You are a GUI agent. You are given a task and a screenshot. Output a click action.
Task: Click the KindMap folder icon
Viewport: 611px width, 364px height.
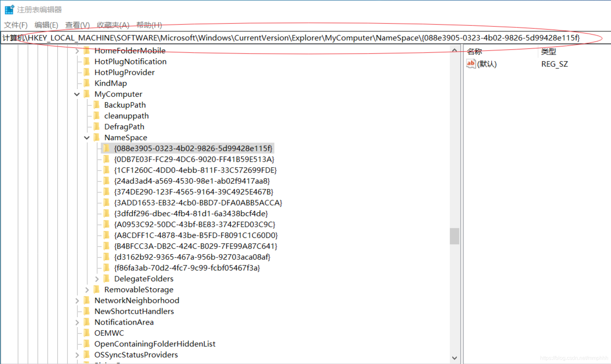click(87, 83)
